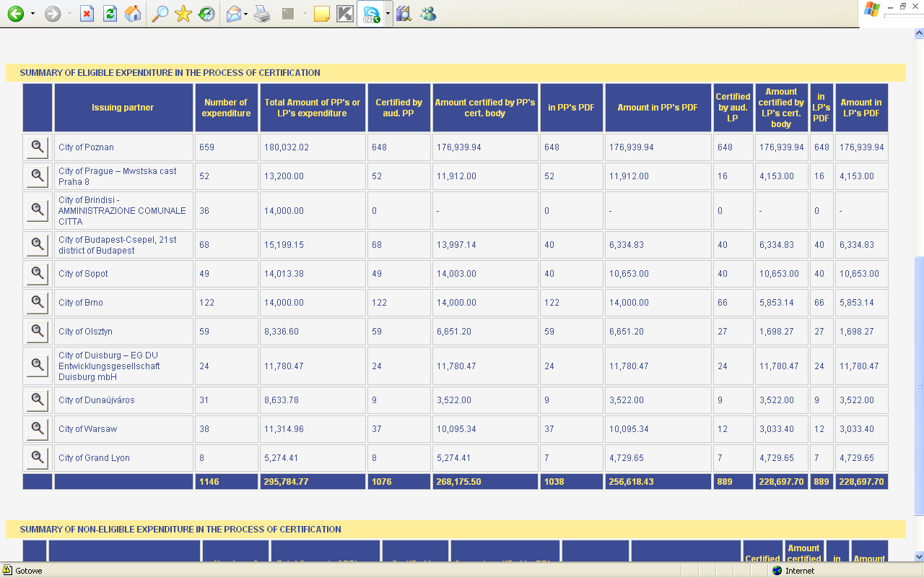View details for City of Warsaw
The height and width of the screenshot is (578, 924).
tap(37, 428)
